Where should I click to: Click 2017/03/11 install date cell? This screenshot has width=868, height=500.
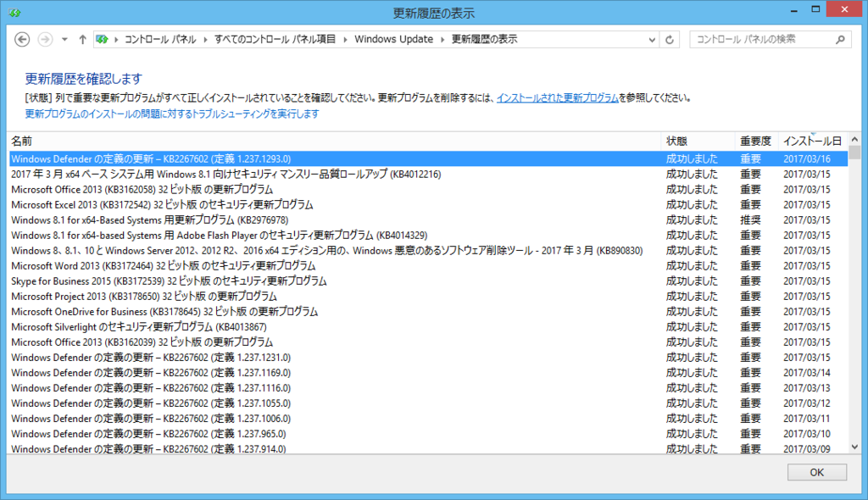807,419
